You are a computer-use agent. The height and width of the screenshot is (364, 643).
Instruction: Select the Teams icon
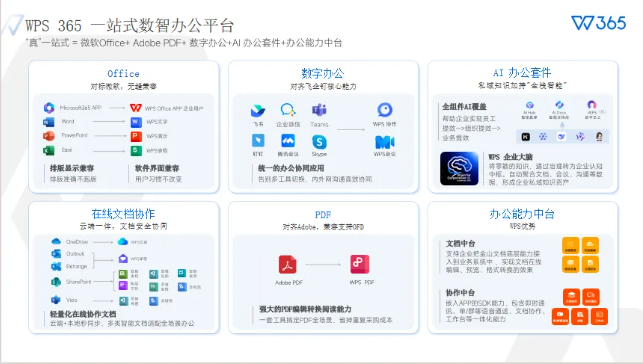coord(319,110)
